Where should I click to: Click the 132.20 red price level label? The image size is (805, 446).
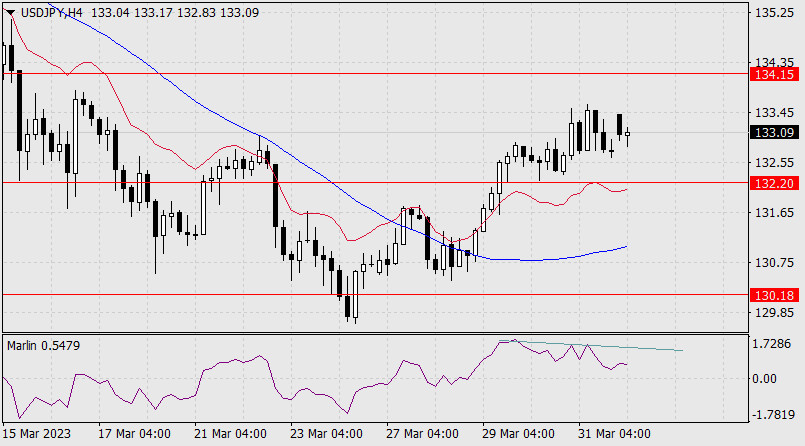coord(774,183)
